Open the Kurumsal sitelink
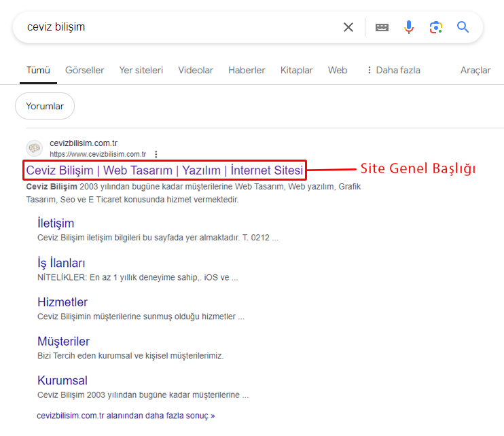504x436 pixels. (x=62, y=380)
